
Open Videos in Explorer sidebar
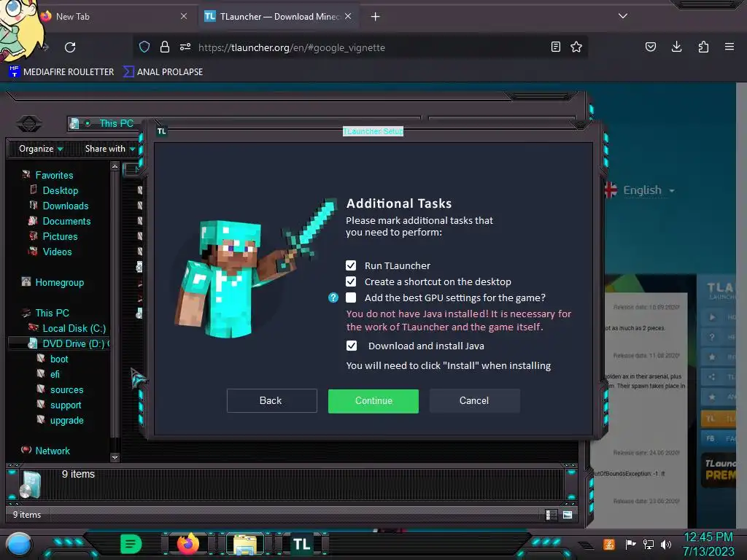coord(57,252)
